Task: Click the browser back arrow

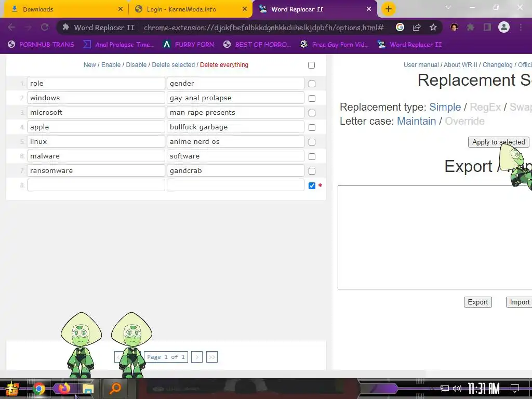Action: tap(11, 27)
